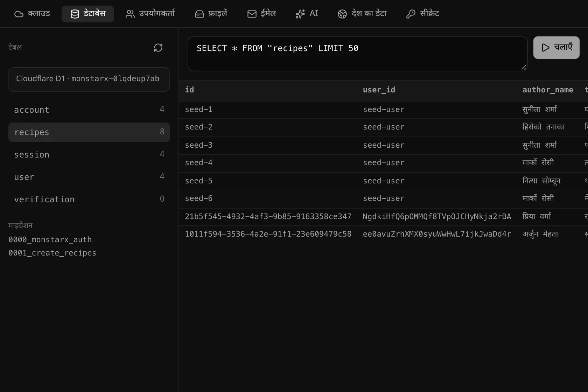
Task: Open the सीक्रेट tab
Action: click(423, 14)
